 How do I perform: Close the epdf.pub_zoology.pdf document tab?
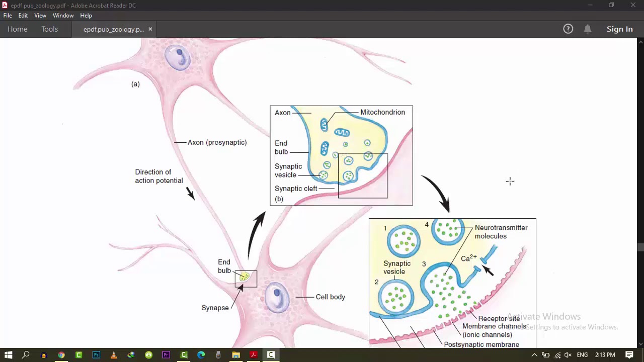tap(150, 29)
